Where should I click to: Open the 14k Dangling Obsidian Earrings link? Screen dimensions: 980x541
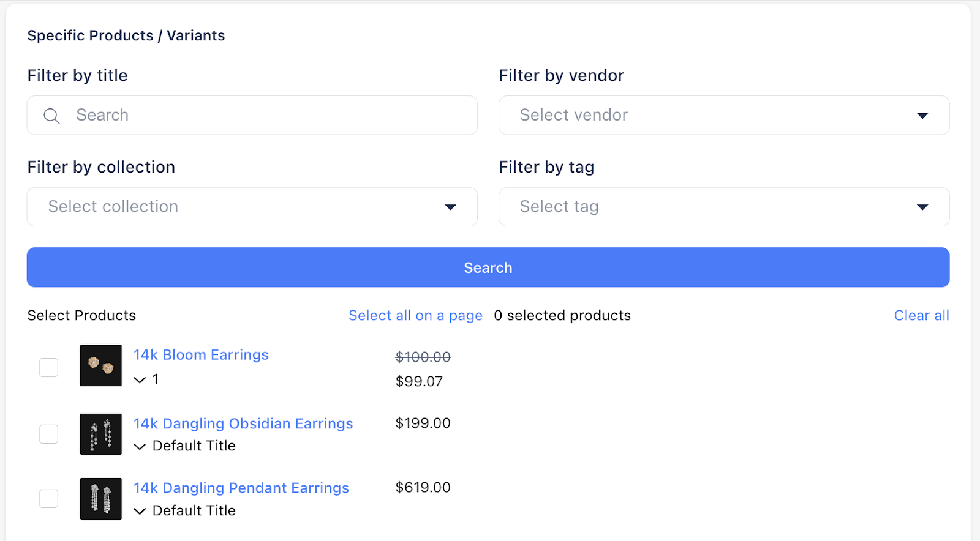click(243, 423)
